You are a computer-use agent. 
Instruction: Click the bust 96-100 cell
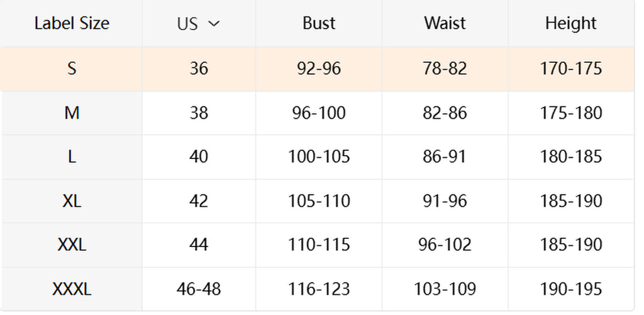pos(319,113)
